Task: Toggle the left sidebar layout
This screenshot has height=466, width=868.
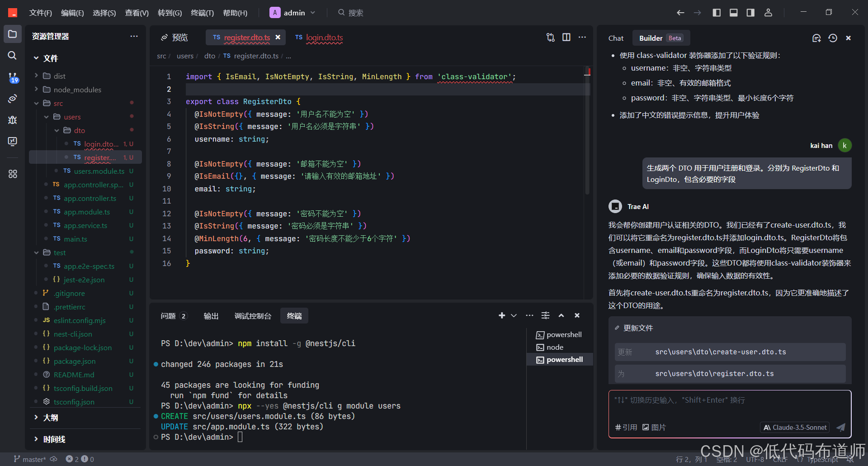Action: (717, 13)
